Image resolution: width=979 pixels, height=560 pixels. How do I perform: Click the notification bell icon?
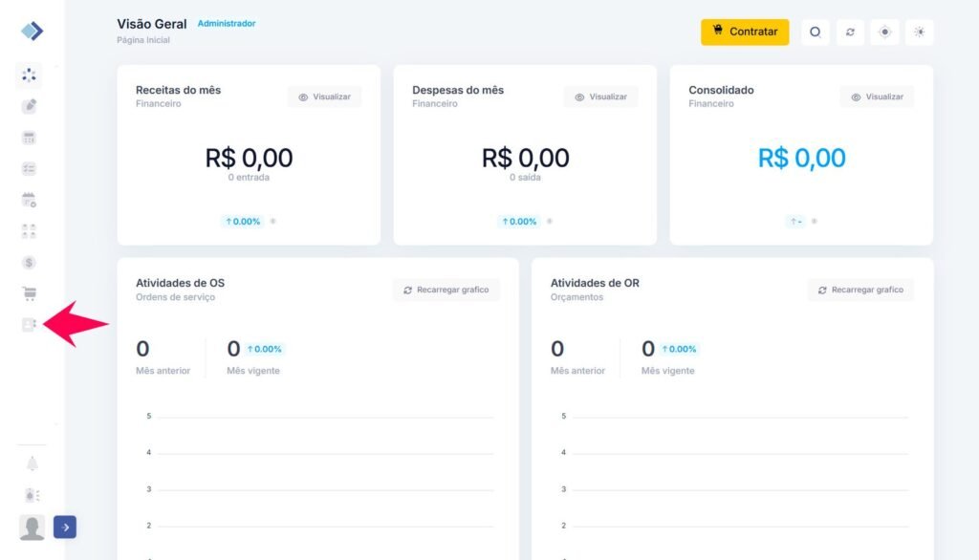[32, 463]
